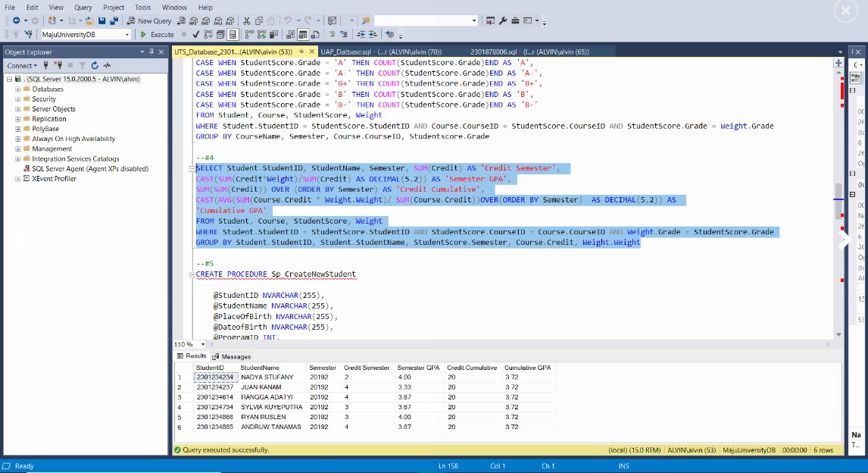Open the 110 % zoom dropdown
868x473 pixels.
[x=203, y=344]
